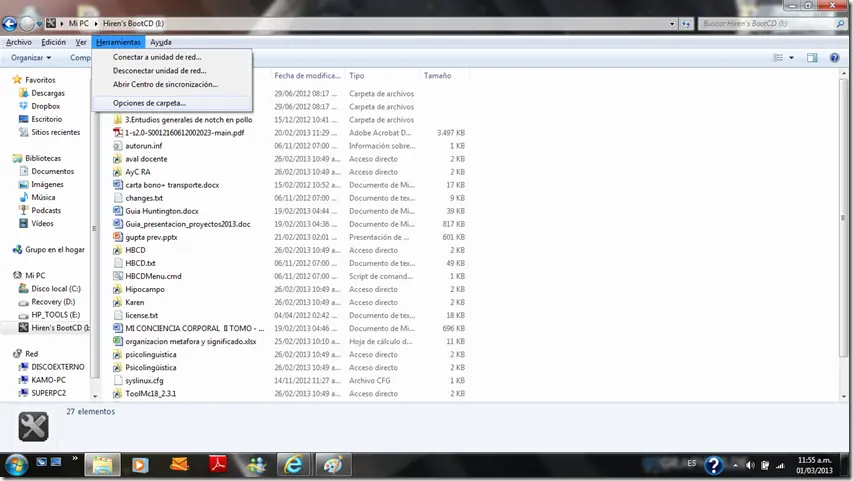Open the view options dropdown arrow
853x481 pixels.
791,58
